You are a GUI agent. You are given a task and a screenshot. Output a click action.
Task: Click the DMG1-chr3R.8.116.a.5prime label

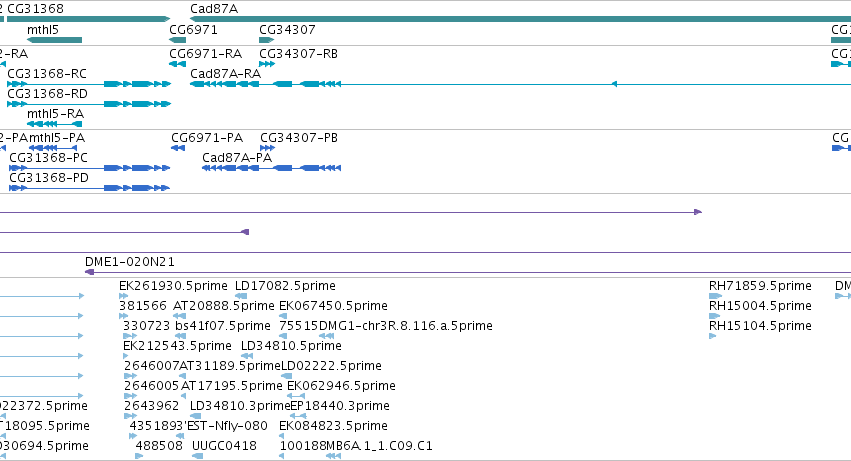pos(406,326)
